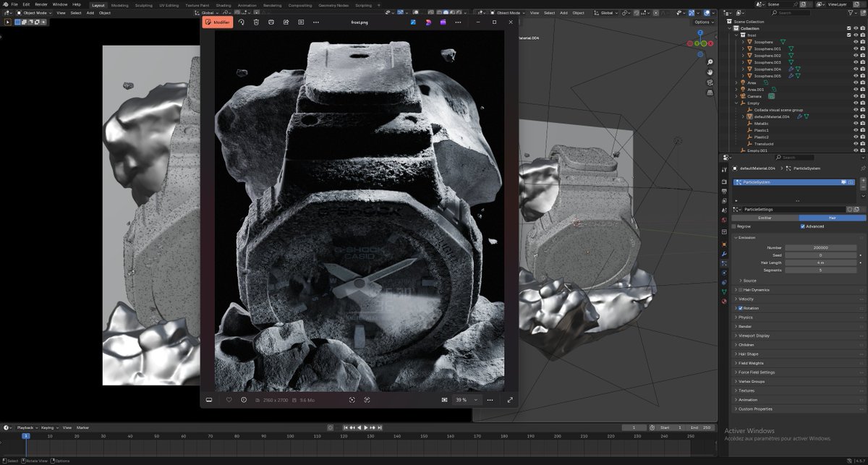
Task: Click the viewport Options button
Action: 703,22
